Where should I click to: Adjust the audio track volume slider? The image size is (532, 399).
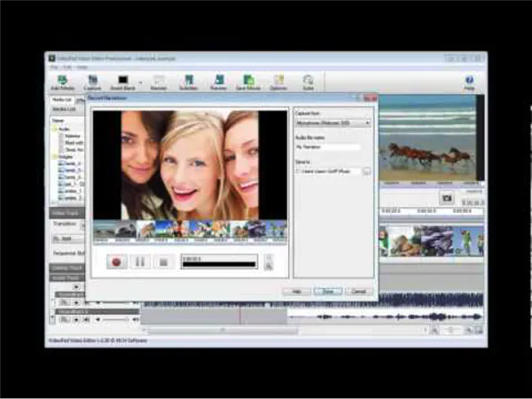click(x=116, y=319)
